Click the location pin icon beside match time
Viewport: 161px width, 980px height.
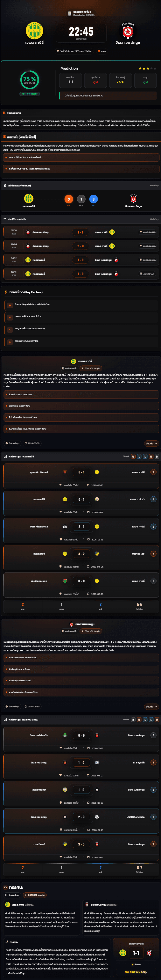pyautogui.click(x=99, y=51)
